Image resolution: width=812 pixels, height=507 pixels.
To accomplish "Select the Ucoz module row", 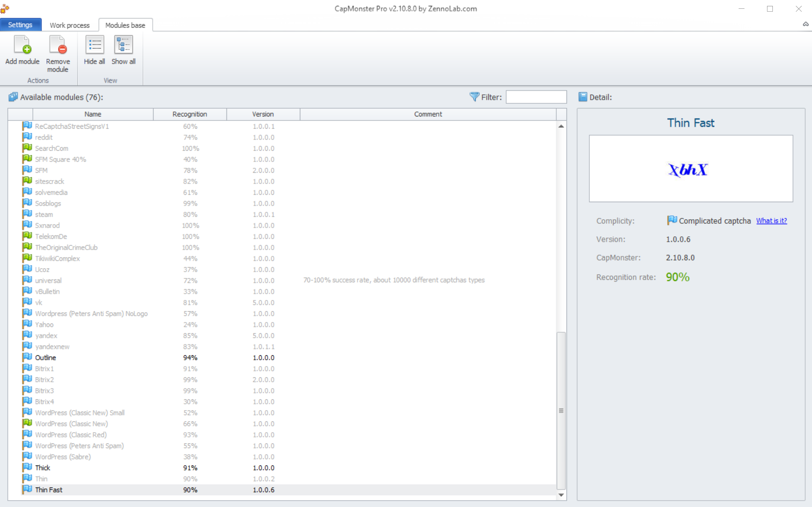I will click(x=282, y=269).
